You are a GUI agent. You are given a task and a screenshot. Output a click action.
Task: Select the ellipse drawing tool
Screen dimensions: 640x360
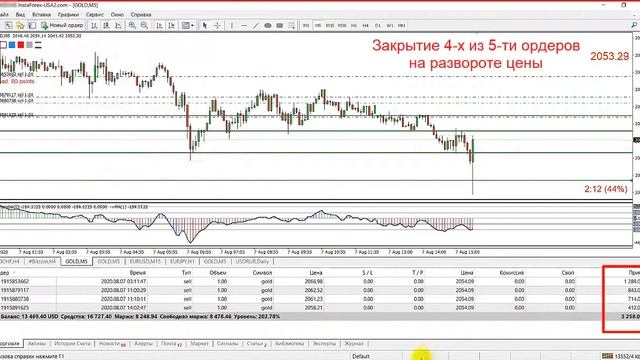click(x=268, y=25)
